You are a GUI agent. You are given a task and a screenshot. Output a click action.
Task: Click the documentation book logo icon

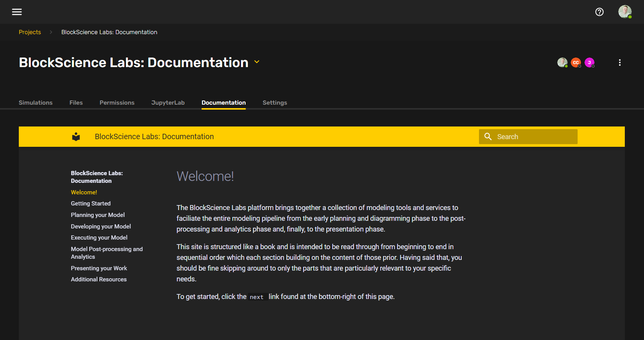click(x=76, y=137)
